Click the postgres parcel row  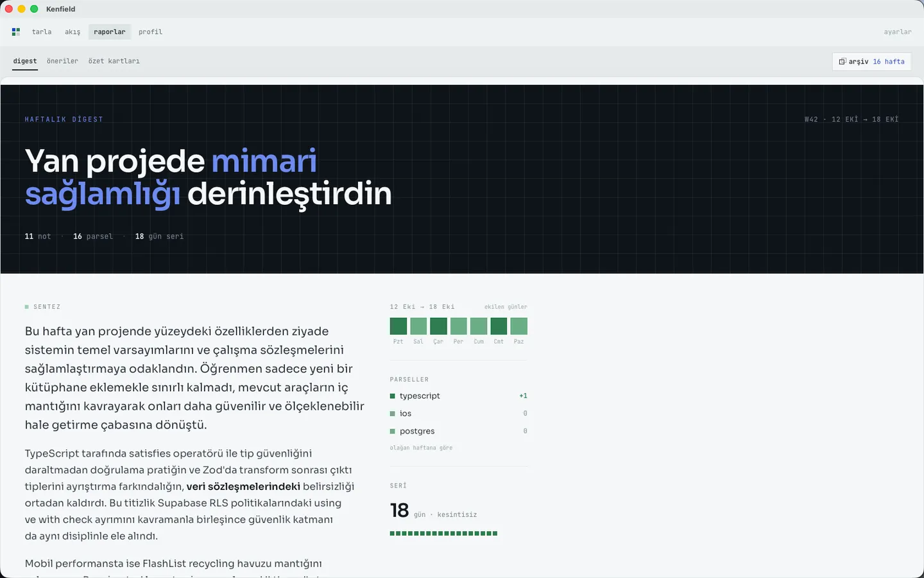pyautogui.click(x=459, y=431)
